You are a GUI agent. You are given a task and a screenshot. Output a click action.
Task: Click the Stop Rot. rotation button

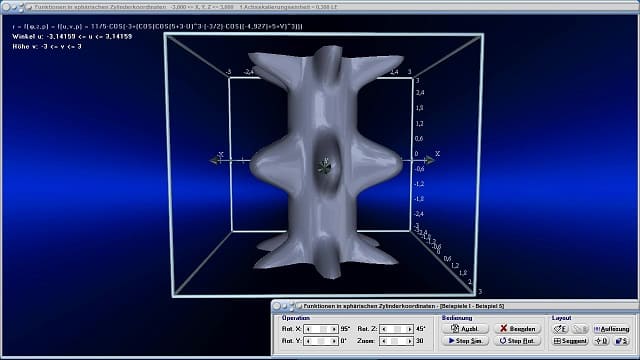pyautogui.click(x=518, y=341)
